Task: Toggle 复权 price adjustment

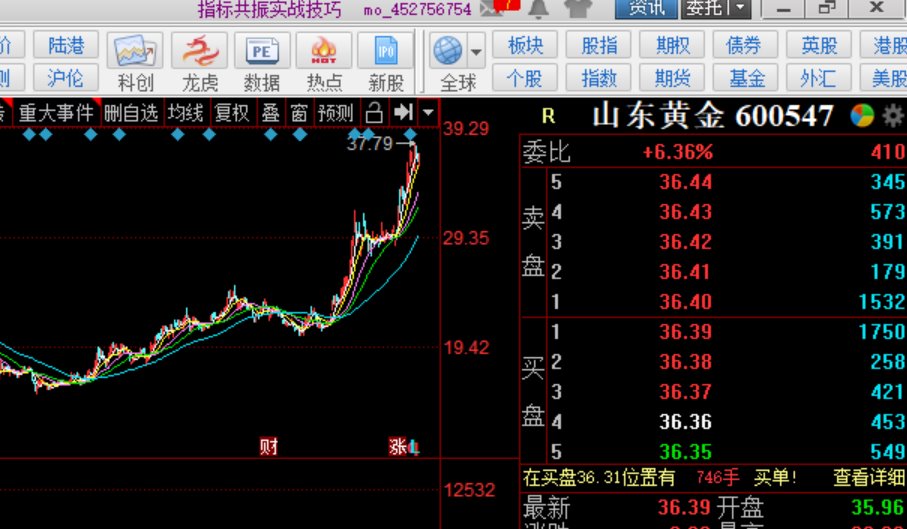Action: coord(232,113)
